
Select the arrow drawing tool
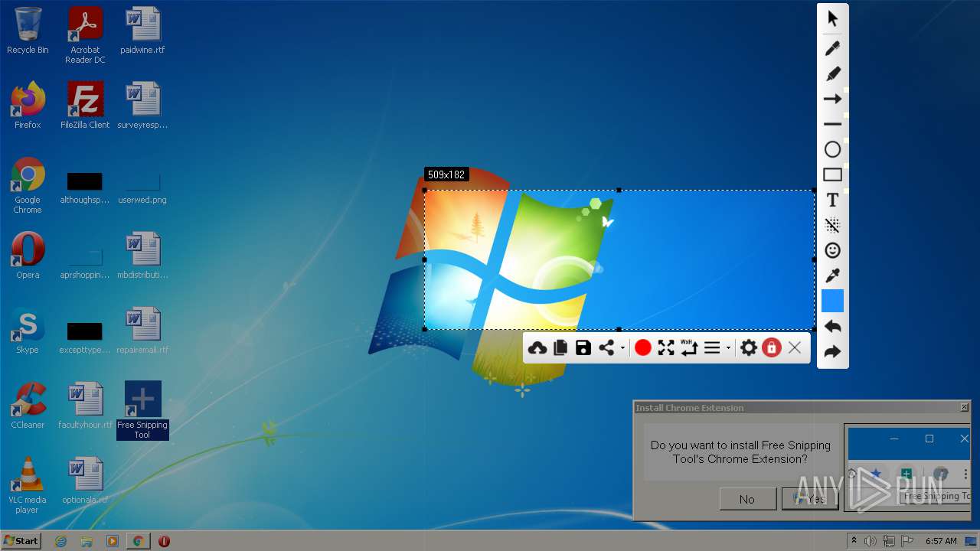coord(832,99)
